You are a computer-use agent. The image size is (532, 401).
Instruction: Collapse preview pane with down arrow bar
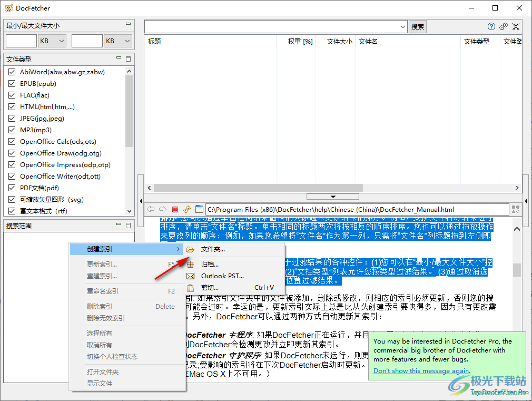tap(333, 197)
